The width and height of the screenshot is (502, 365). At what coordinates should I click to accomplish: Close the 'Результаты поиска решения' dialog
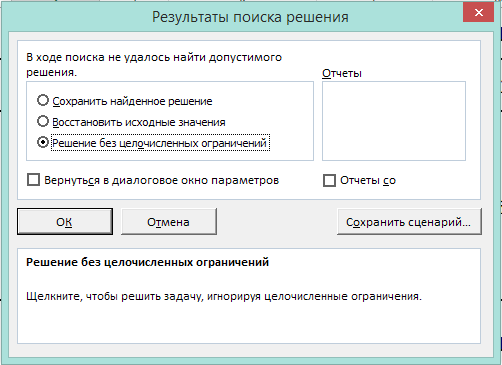click(478, 13)
